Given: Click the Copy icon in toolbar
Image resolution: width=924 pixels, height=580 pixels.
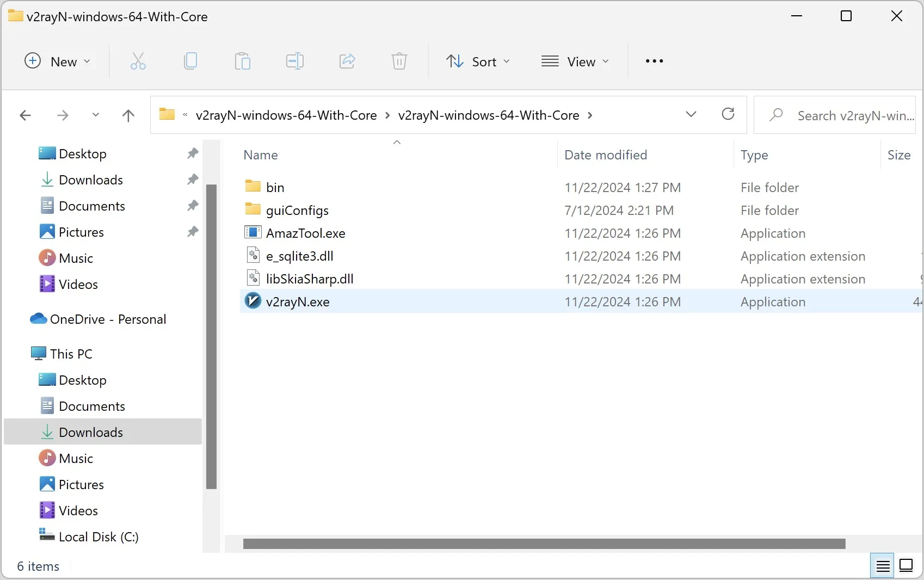Looking at the screenshot, I should click(x=190, y=61).
